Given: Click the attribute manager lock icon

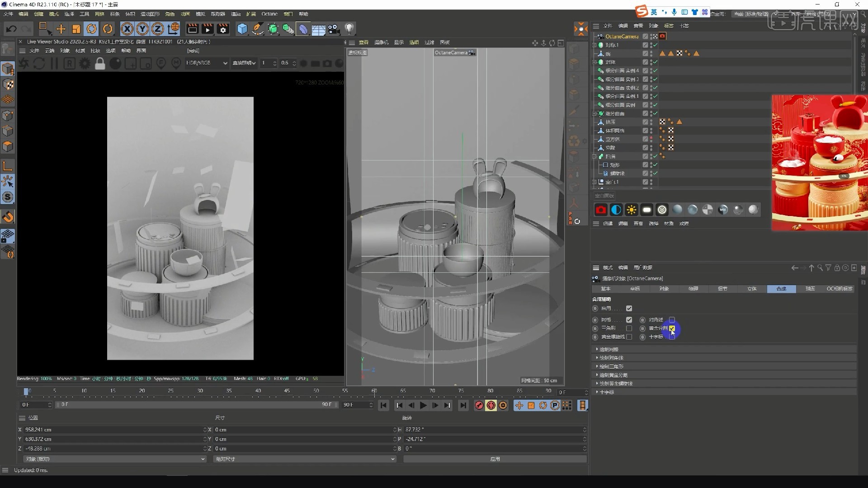Looking at the screenshot, I should coord(837,268).
